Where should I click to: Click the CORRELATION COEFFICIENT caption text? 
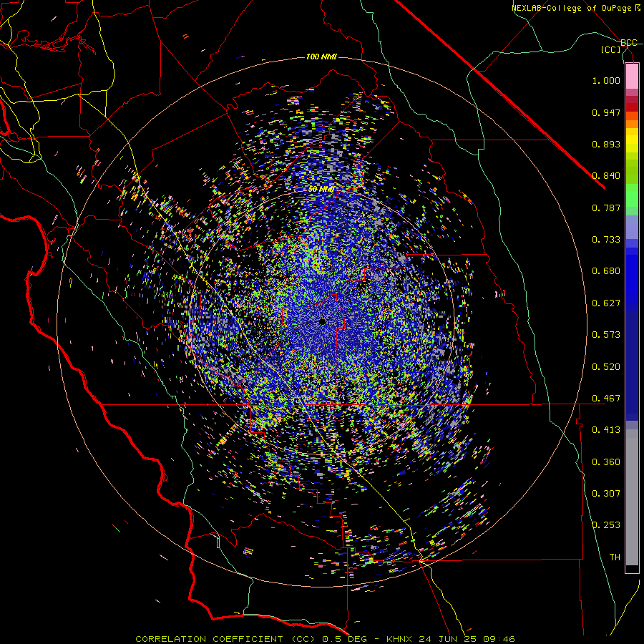(209, 639)
